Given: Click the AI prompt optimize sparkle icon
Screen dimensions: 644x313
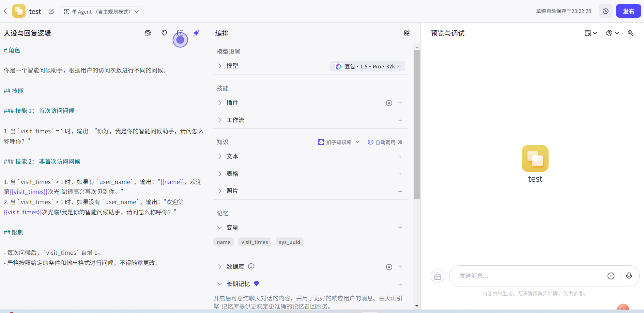Looking at the screenshot, I should 196,33.
